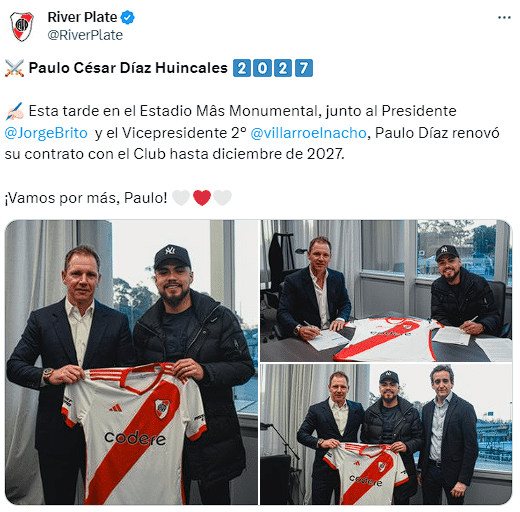This screenshot has height=512, width=520.
Task: Open the three-dot more options menu
Action: click(x=504, y=17)
